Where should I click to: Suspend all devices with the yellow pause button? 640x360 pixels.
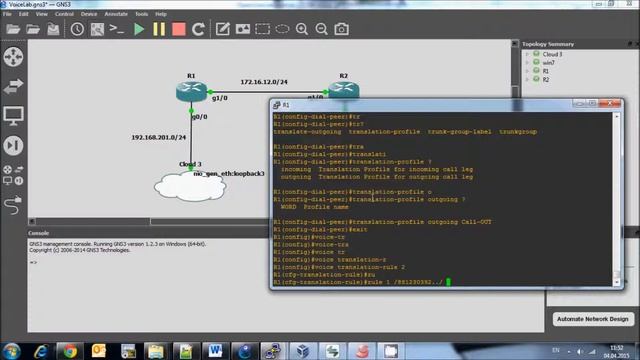159,29
